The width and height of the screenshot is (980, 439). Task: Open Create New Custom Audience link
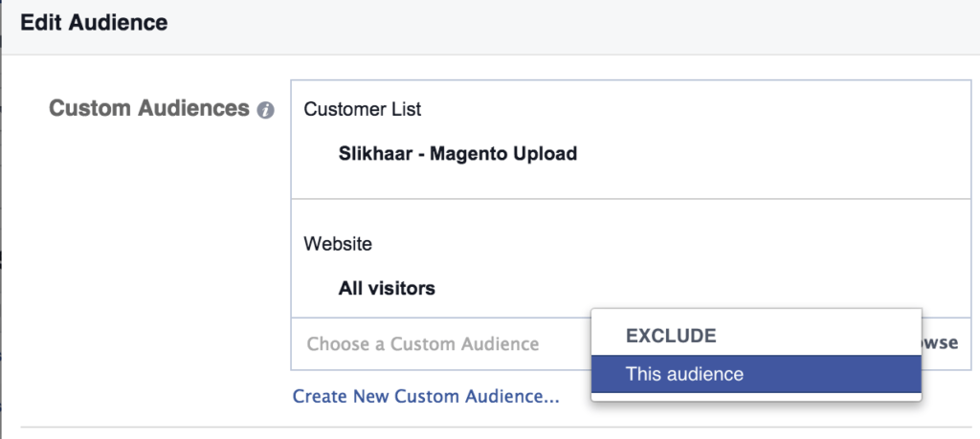(426, 397)
